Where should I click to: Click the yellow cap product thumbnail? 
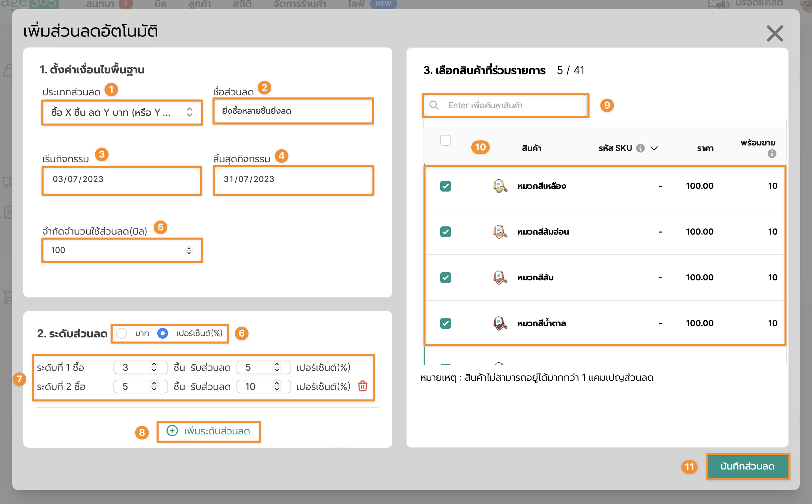coord(500,186)
